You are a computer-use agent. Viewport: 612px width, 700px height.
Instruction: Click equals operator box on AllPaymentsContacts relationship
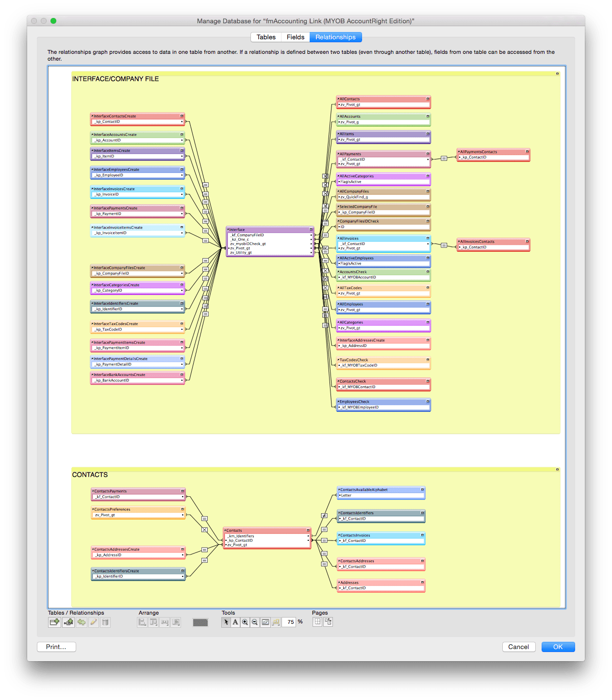click(x=444, y=158)
